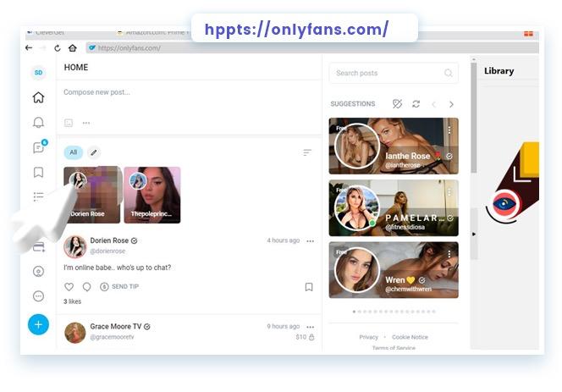The image size is (562, 392).
Task: Click the blue plus new post button
Action: (x=38, y=324)
